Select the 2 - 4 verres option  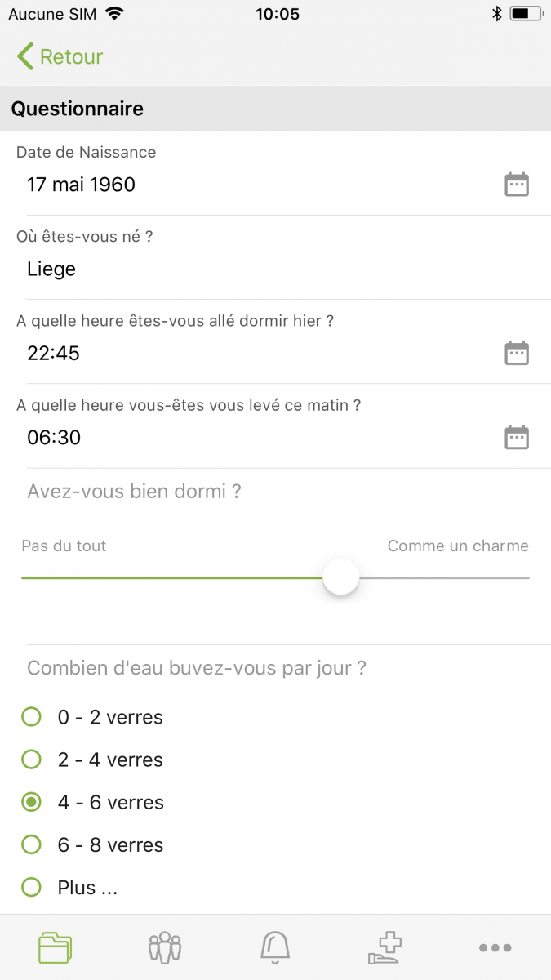[31, 759]
